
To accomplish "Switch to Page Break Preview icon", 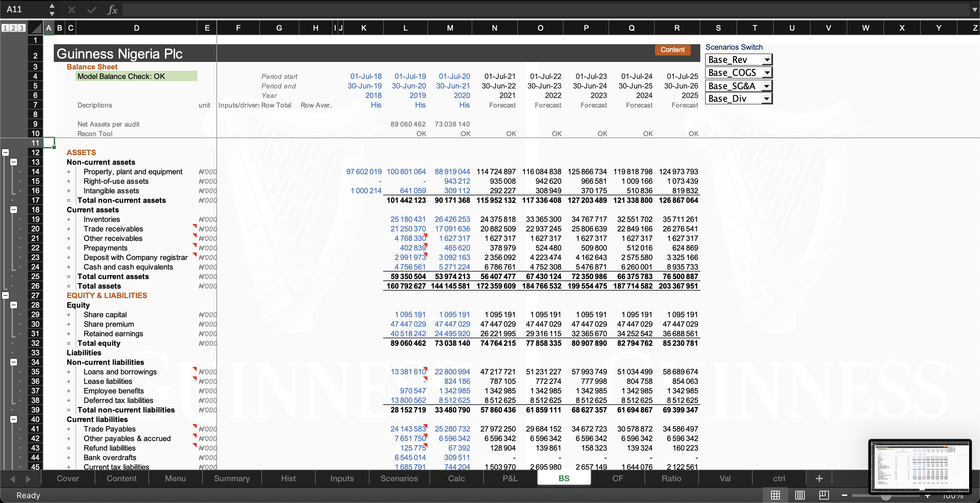I will pyautogui.click(x=824, y=495).
